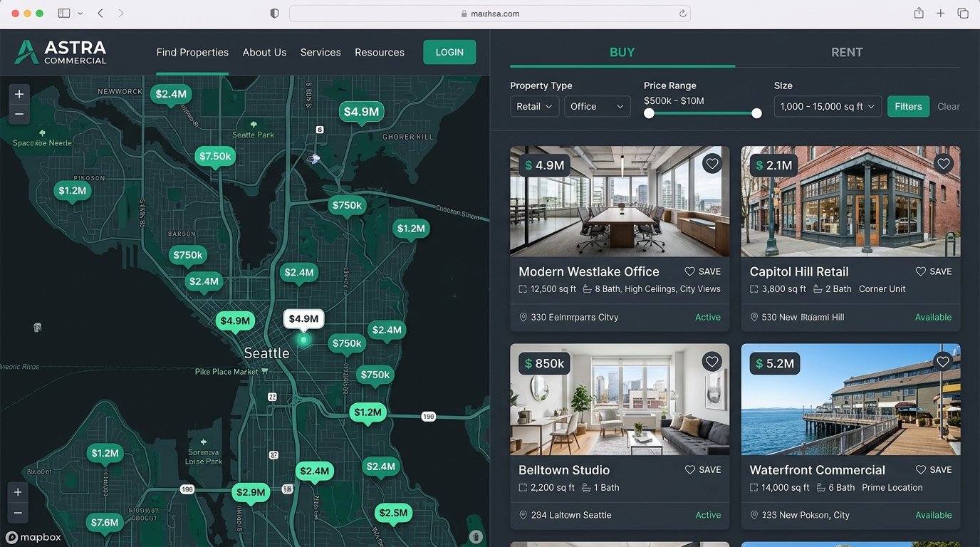
Task: Click the Safari address bar
Action: (490, 14)
